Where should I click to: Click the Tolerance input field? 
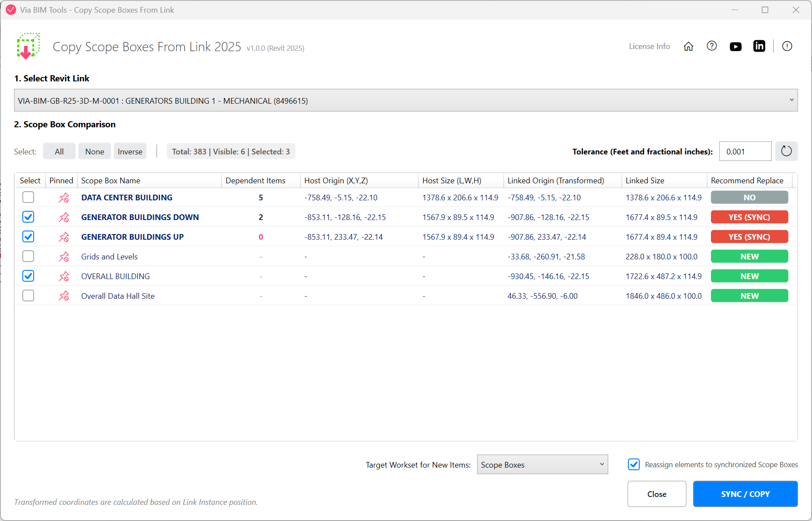point(745,151)
